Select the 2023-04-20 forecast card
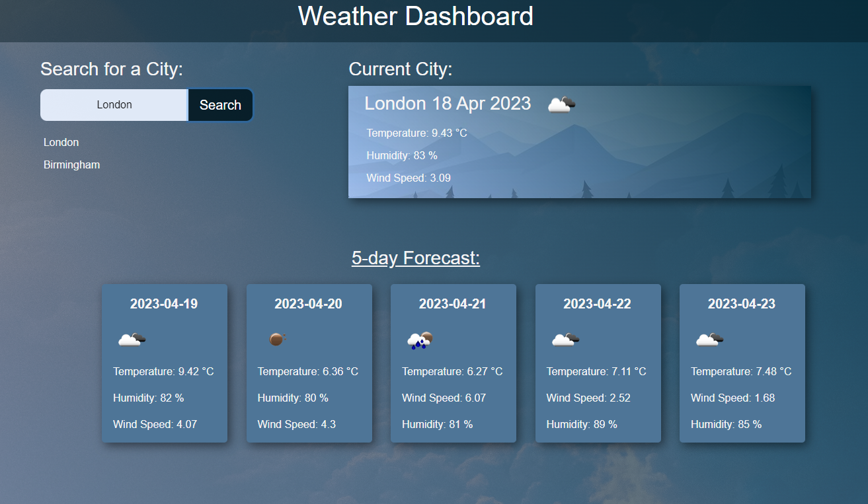Screen dimensions: 868x504 pos(309,363)
